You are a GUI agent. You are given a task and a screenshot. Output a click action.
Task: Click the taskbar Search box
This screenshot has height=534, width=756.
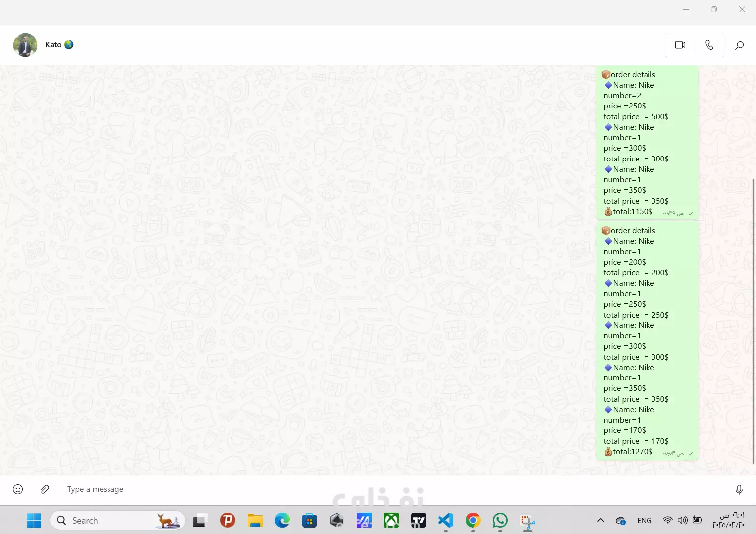coord(117,521)
